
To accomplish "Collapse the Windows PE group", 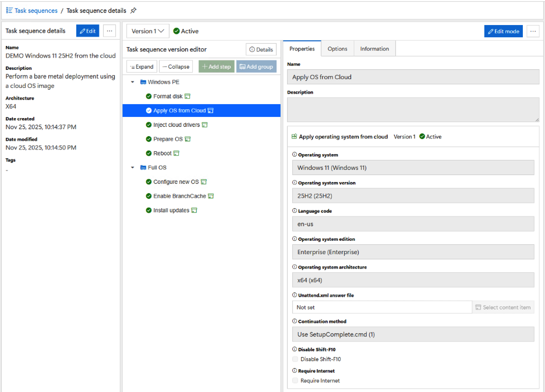I will (x=133, y=83).
